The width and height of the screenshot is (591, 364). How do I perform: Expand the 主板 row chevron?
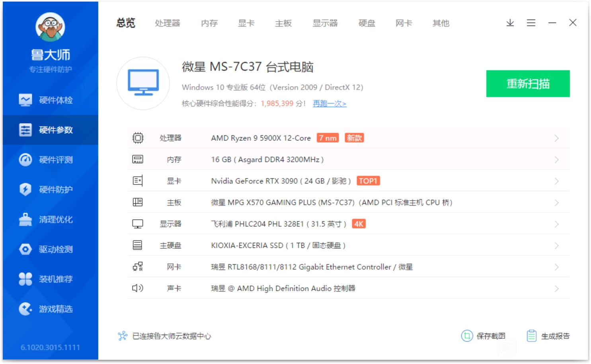tap(556, 202)
